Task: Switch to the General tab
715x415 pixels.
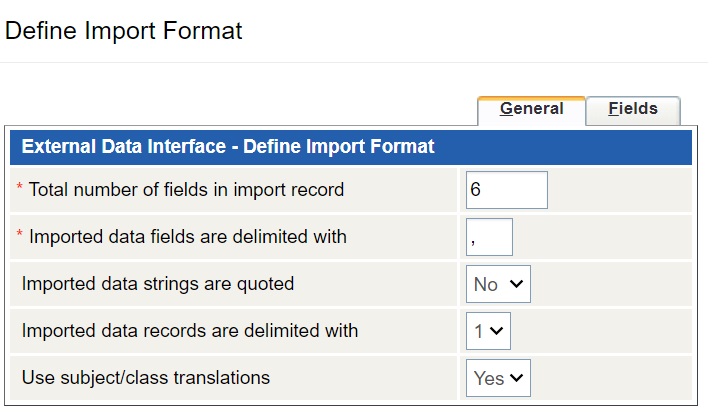Action: 531,109
